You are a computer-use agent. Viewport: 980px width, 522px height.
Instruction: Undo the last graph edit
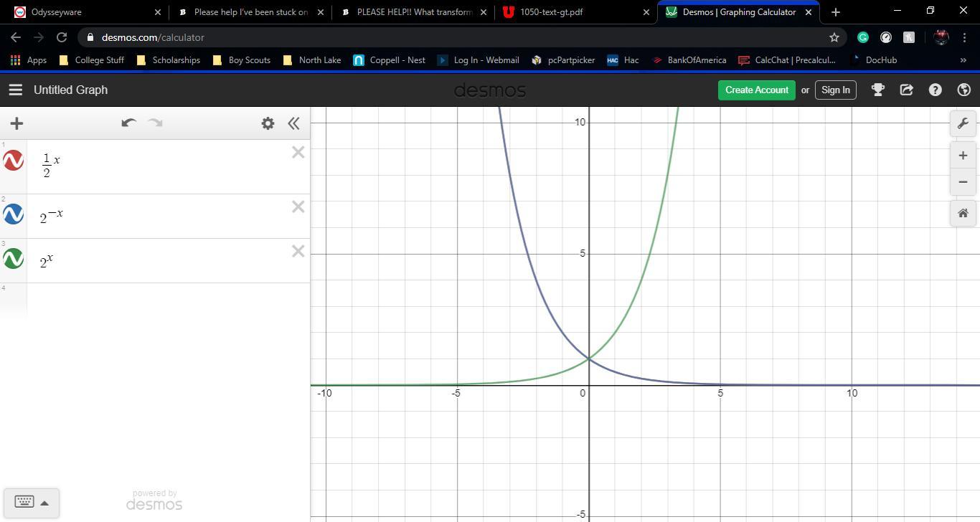point(128,123)
